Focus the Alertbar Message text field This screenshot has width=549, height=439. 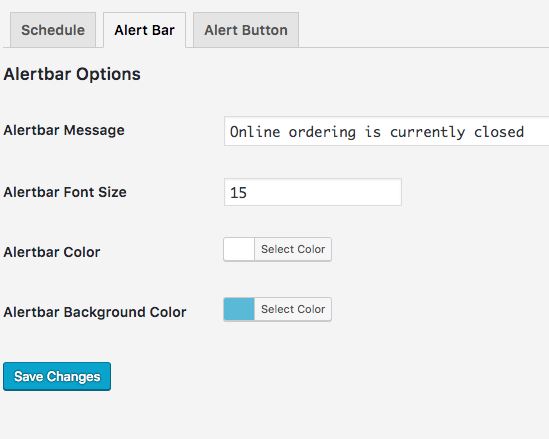pyautogui.click(x=387, y=131)
